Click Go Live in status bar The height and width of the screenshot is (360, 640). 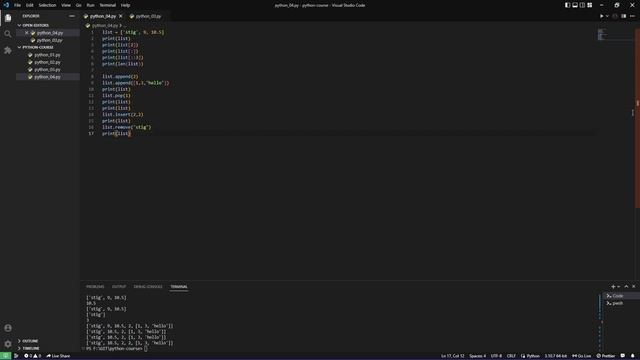[581, 356]
